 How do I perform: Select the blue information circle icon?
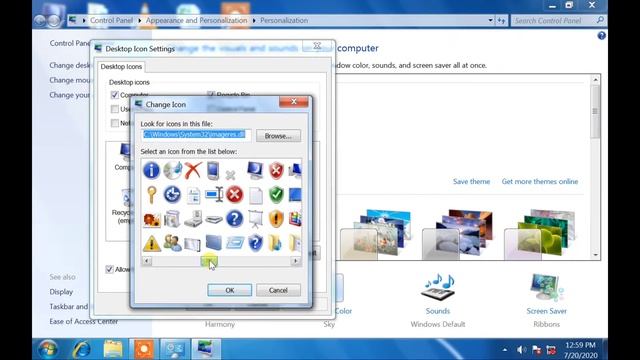click(151, 170)
